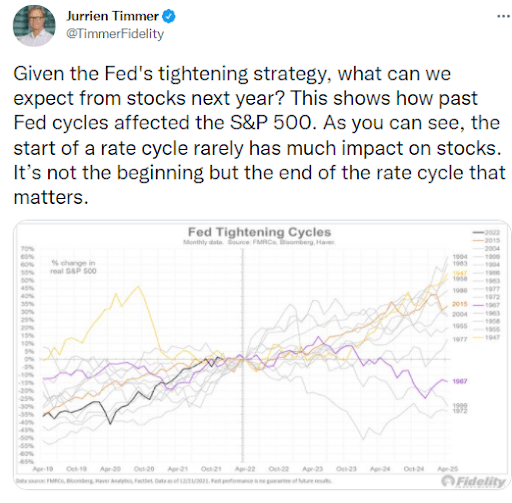Click the 2015 orange legend entry

tap(486, 241)
